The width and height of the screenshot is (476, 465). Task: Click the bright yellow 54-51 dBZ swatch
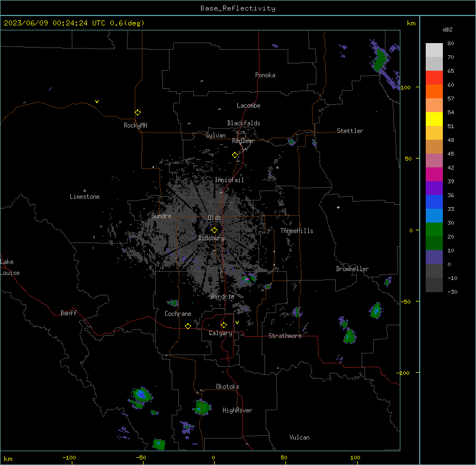[x=434, y=119]
